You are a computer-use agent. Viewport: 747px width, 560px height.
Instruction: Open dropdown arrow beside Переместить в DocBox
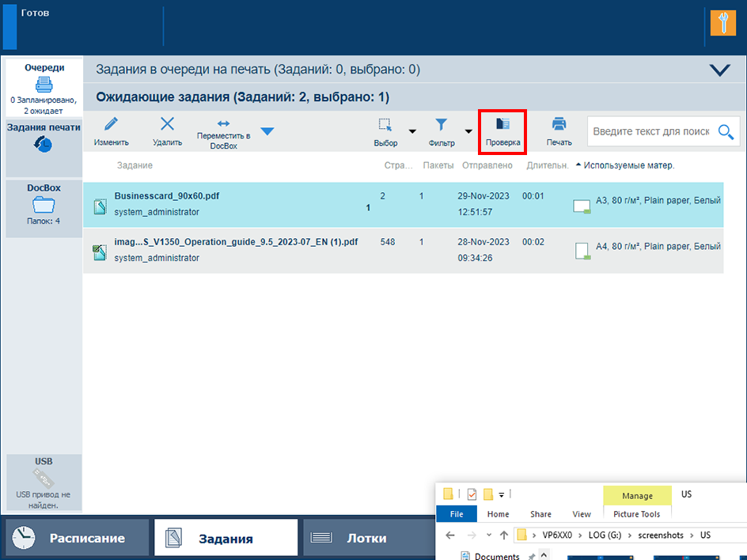[267, 131]
